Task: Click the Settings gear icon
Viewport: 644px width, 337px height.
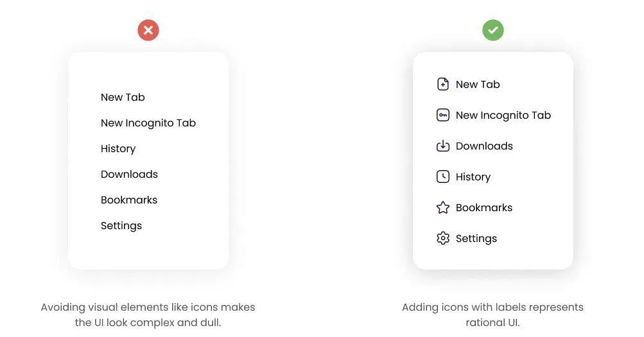Action: tap(443, 238)
